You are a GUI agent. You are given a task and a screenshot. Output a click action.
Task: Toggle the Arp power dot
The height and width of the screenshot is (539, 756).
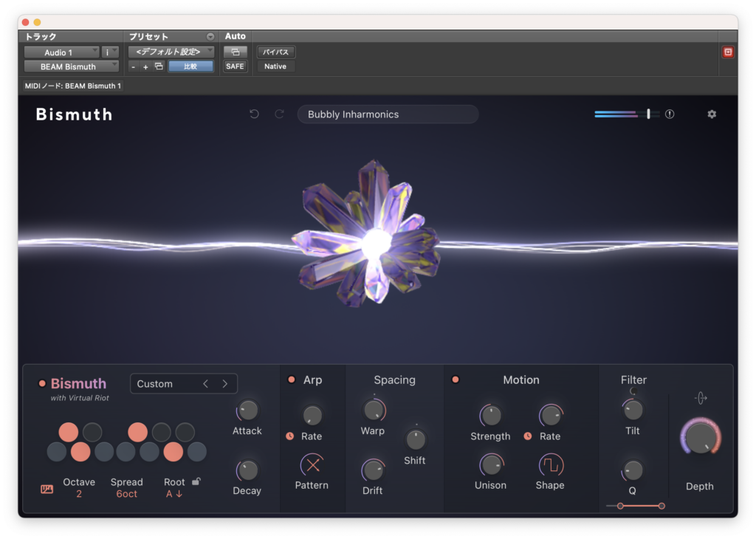tap(291, 380)
